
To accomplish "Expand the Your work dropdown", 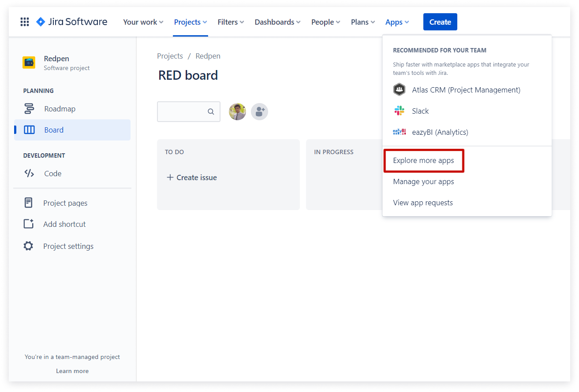I will tap(143, 22).
